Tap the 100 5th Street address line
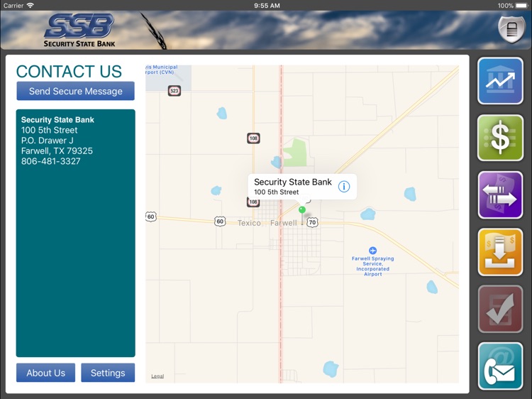532x399 pixels. pos(49,130)
